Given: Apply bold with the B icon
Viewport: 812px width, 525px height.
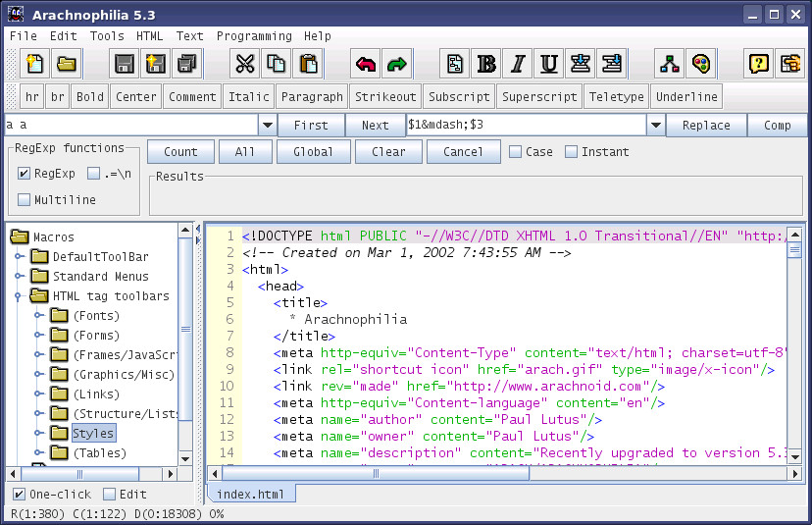Looking at the screenshot, I should pos(486,64).
